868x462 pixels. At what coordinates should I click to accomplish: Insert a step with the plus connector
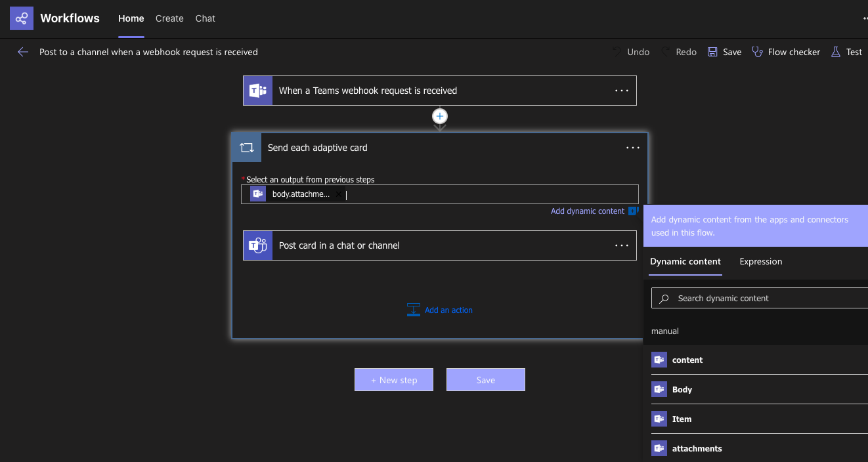click(x=440, y=116)
